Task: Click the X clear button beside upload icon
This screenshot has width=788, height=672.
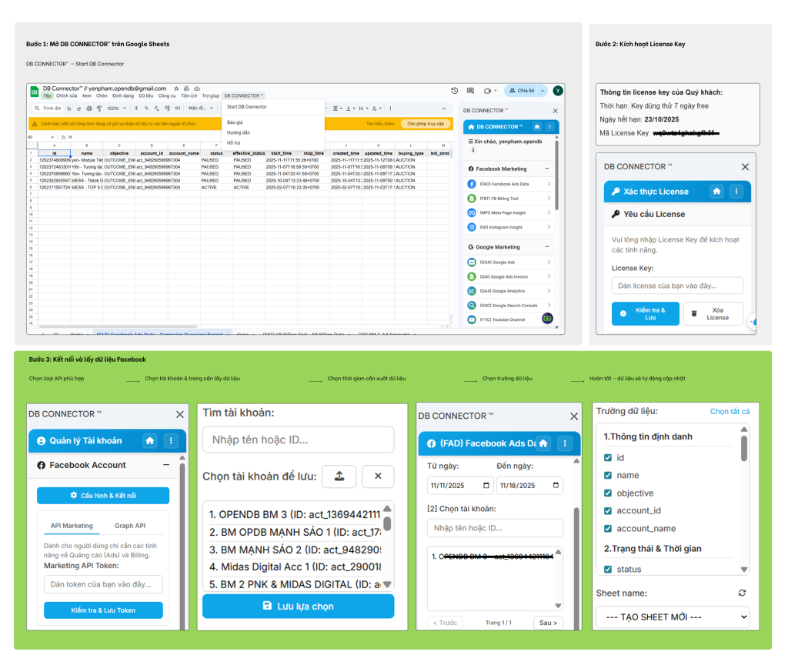Action: coord(378,476)
